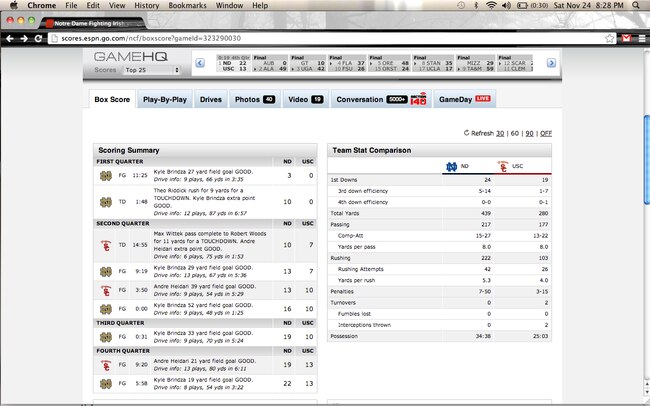Click ND logo beside 52 yard field goal
Image resolution: width=650 pixels, height=406 pixels.
pyautogui.click(x=106, y=309)
